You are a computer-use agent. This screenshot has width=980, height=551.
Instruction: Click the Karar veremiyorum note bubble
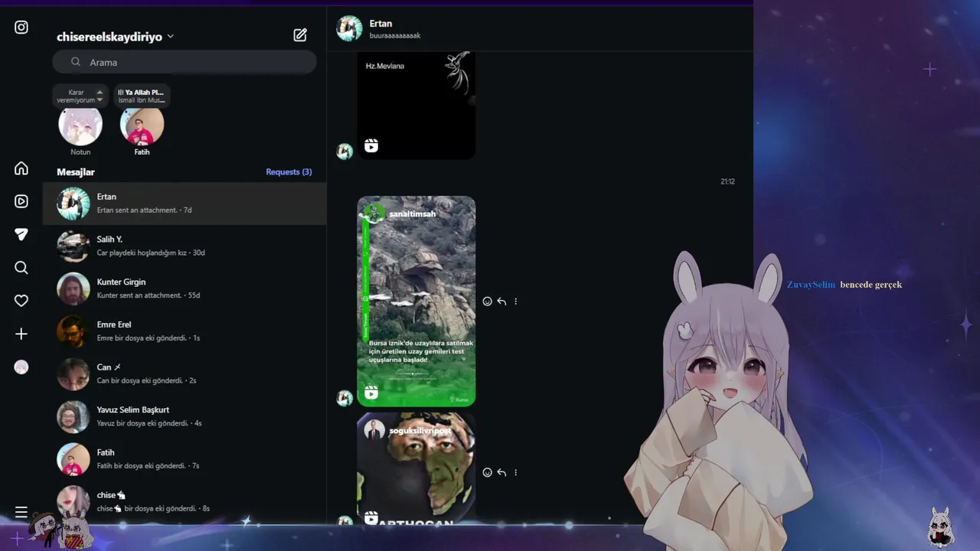point(80,96)
